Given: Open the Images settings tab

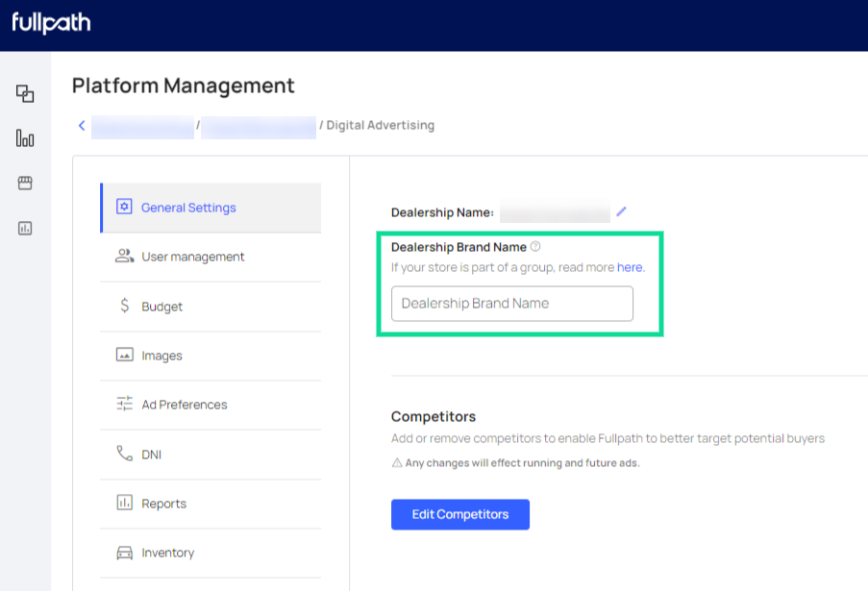Looking at the screenshot, I should pos(161,356).
